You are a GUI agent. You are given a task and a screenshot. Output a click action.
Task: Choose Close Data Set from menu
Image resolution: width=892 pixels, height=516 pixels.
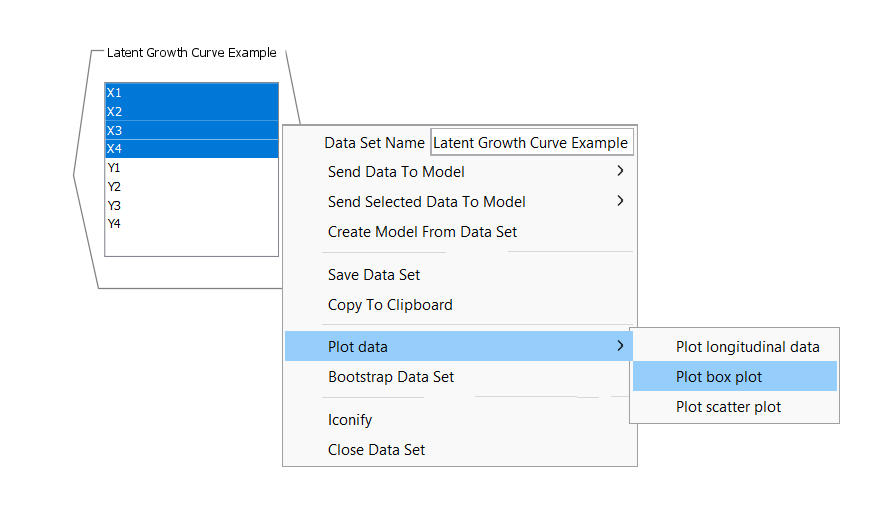click(376, 450)
